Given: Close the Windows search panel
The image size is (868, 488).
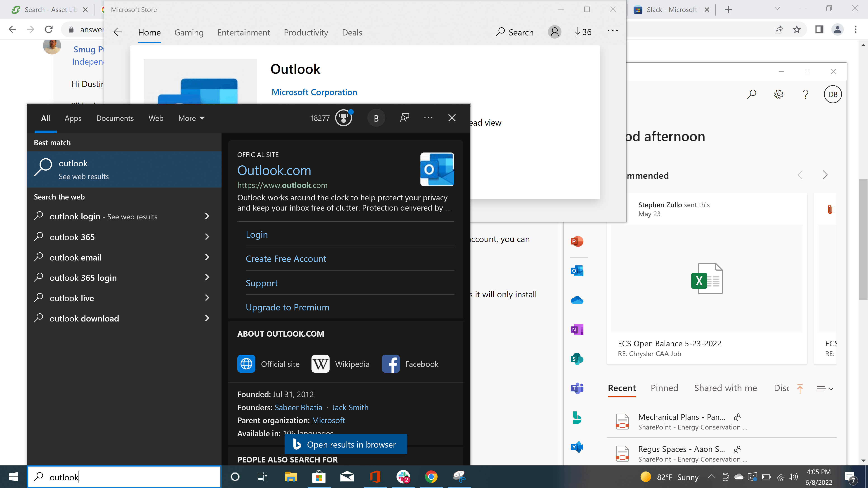Looking at the screenshot, I should coord(452,118).
